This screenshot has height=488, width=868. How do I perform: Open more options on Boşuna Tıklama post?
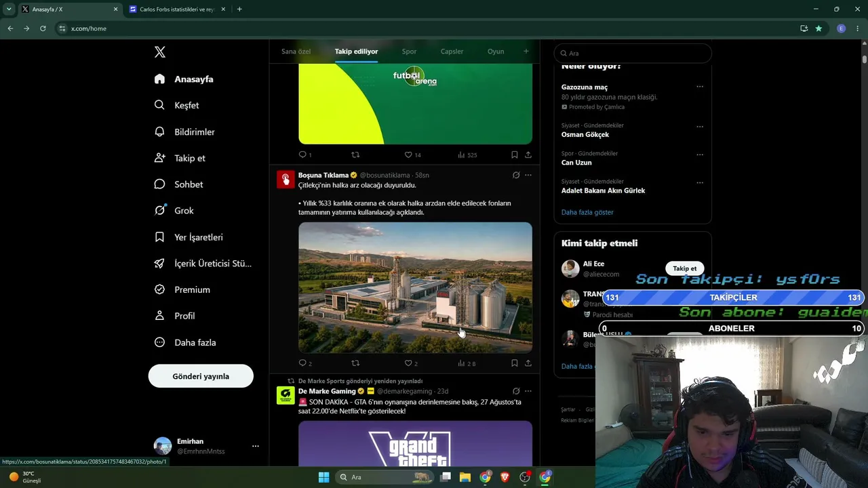528,175
